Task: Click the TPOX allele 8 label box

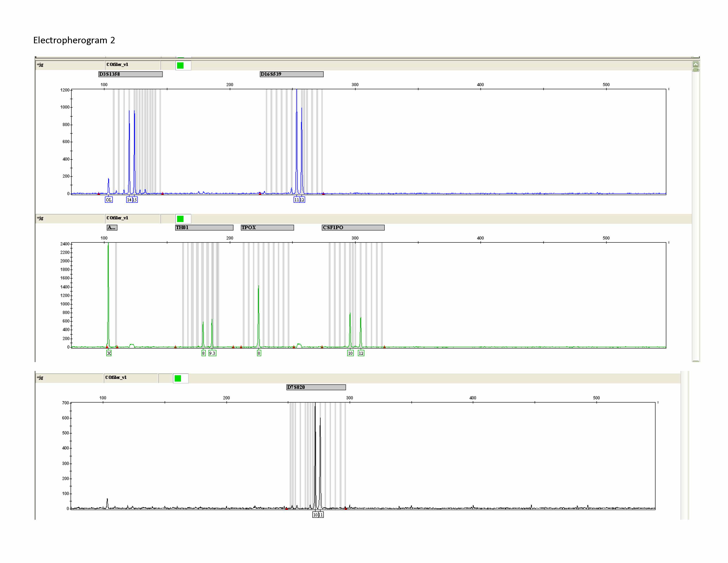Action: (259, 353)
